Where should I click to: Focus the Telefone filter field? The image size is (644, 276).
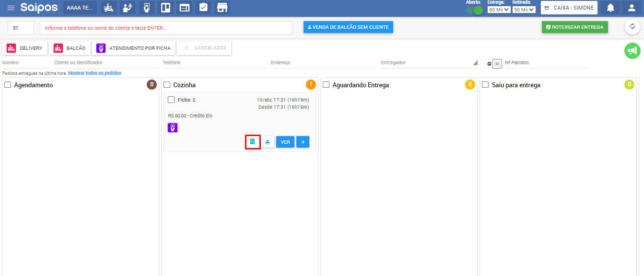point(214,63)
